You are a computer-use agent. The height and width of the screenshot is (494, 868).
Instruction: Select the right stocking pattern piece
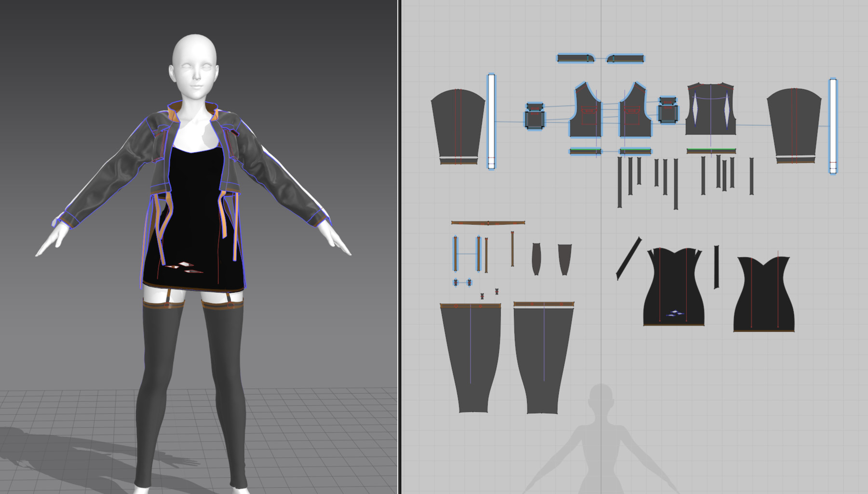545,357
